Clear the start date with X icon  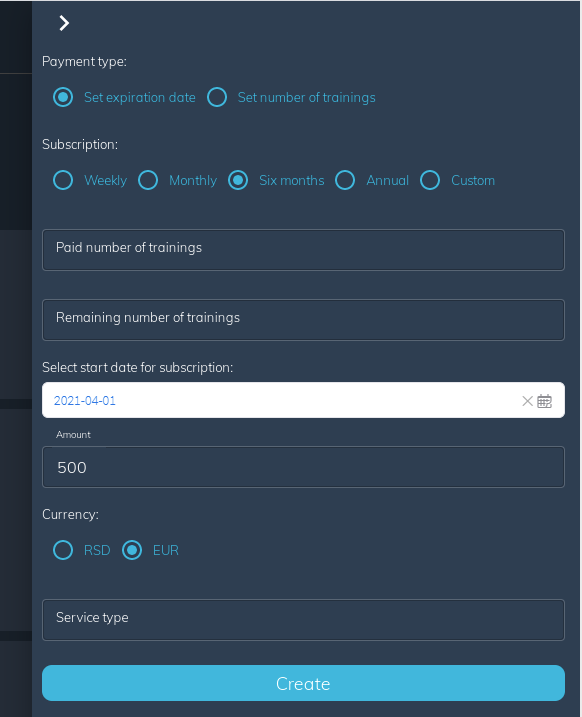(527, 401)
